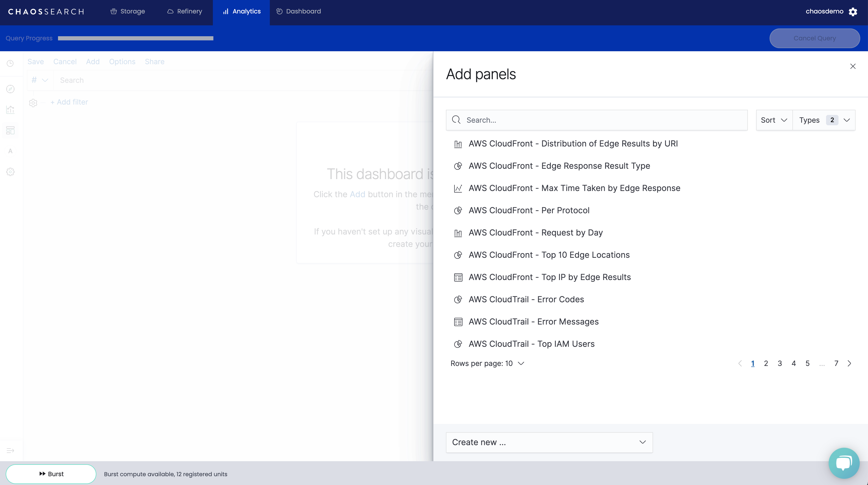This screenshot has height=485, width=868.
Task: Click line chart icon for Max Time Taken
Action: click(x=458, y=188)
